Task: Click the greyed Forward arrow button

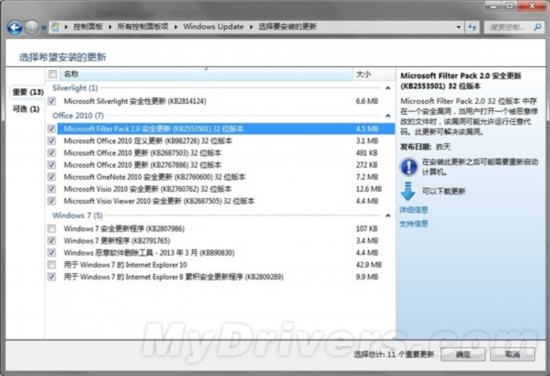Action: click(x=32, y=27)
